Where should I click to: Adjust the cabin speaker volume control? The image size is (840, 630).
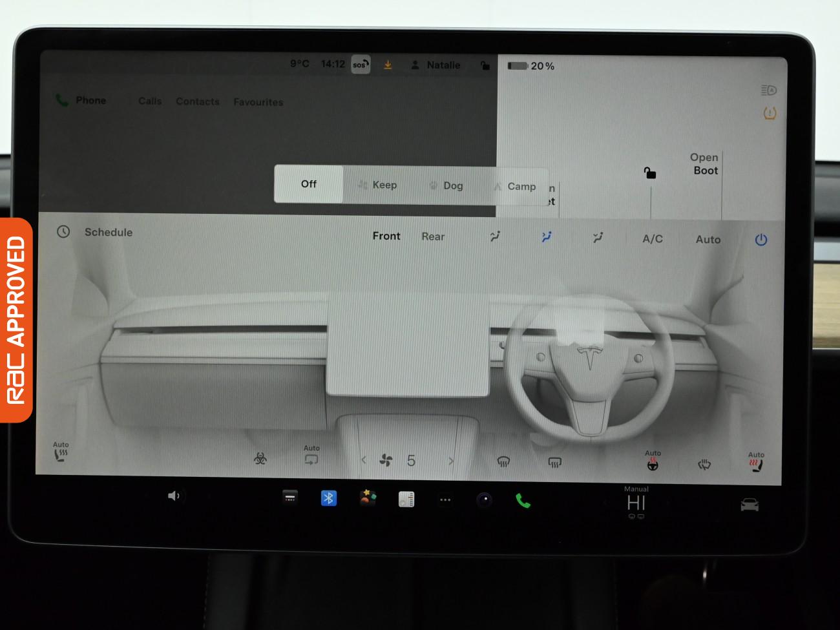pos(174,496)
